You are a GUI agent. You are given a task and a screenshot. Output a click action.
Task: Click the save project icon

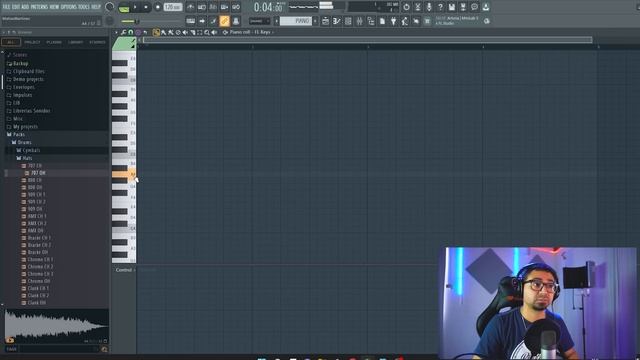(x=451, y=7)
